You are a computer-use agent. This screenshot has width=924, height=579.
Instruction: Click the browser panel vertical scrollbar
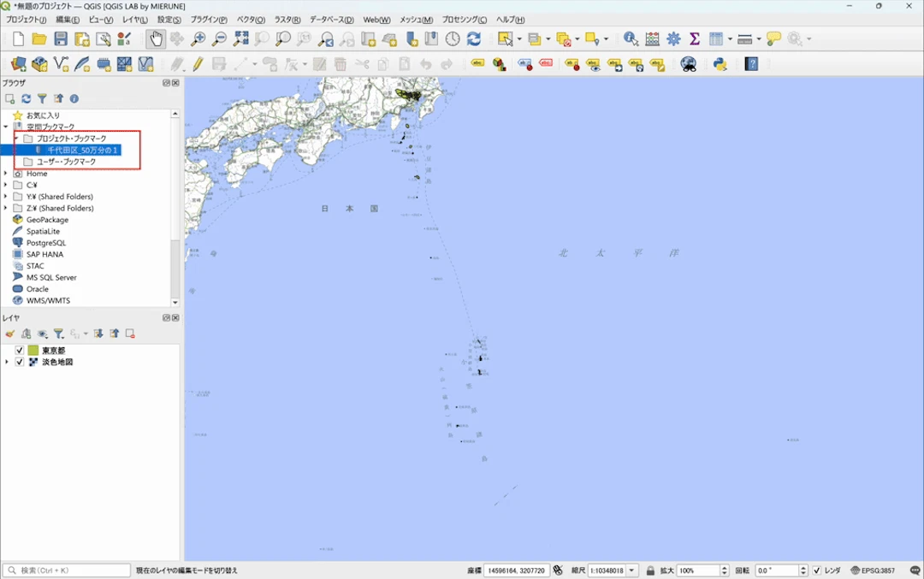point(175,207)
